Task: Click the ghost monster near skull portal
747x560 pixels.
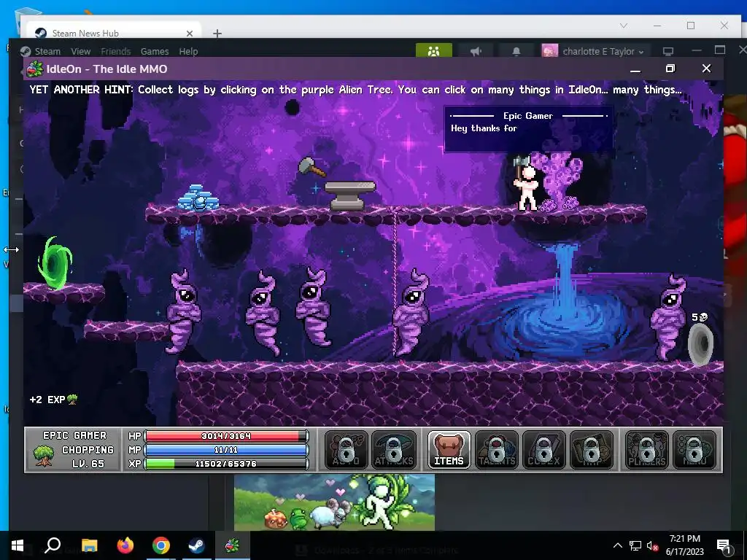Action: (669, 316)
